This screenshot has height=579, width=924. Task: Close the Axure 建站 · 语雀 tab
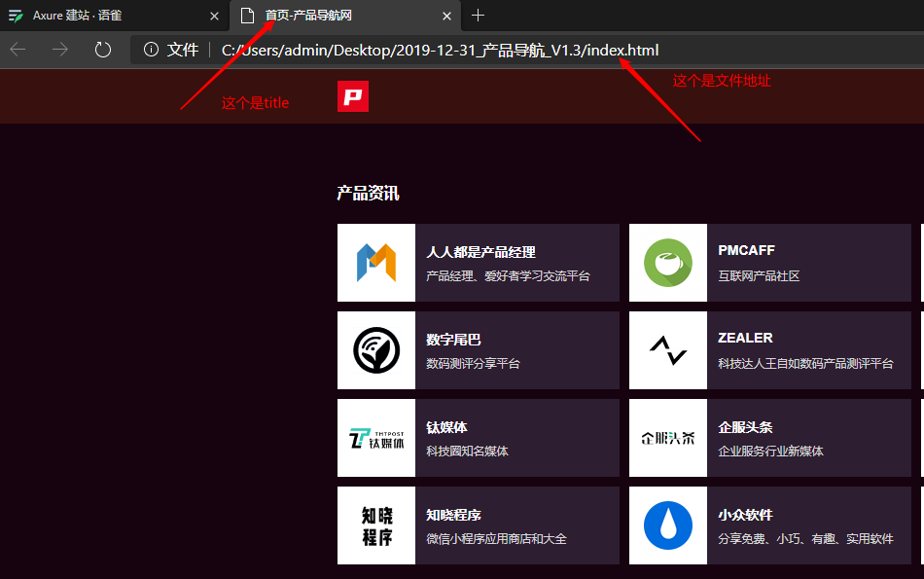[x=215, y=17]
